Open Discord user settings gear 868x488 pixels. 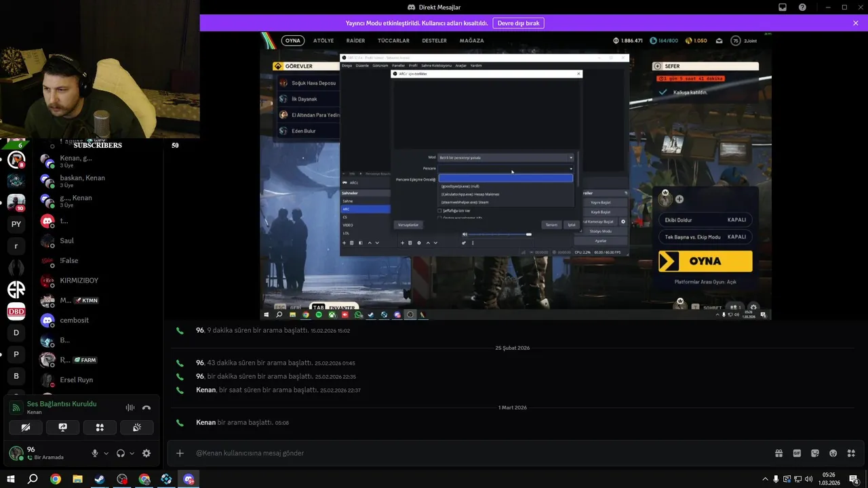point(146,453)
